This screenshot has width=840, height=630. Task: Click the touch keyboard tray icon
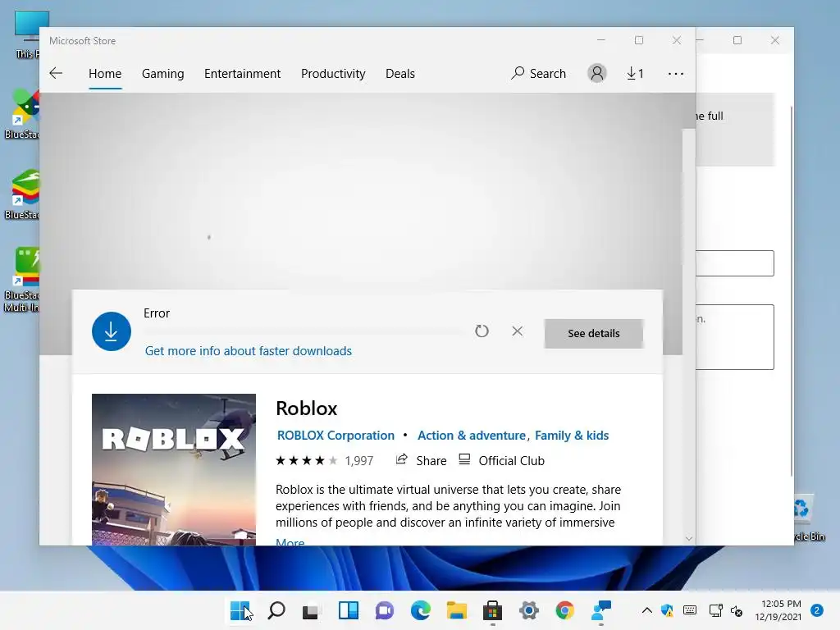coord(690,610)
